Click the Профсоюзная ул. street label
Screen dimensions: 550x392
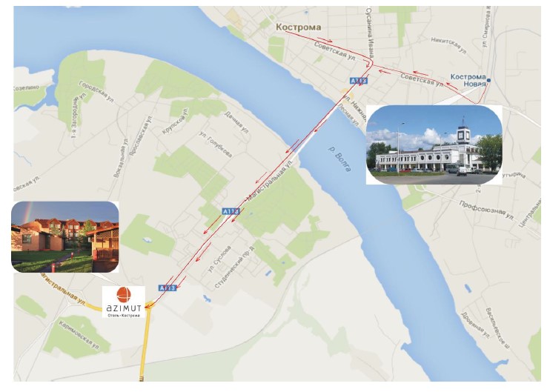(x=486, y=210)
